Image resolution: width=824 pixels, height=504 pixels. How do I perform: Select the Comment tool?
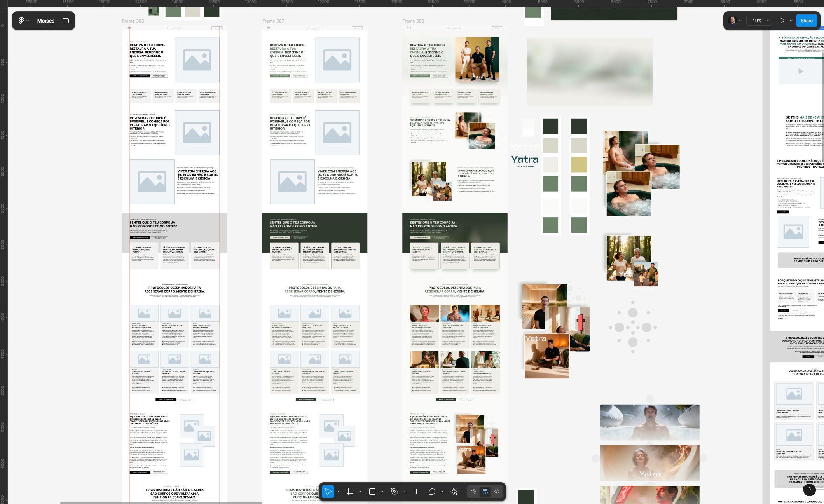click(x=432, y=492)
